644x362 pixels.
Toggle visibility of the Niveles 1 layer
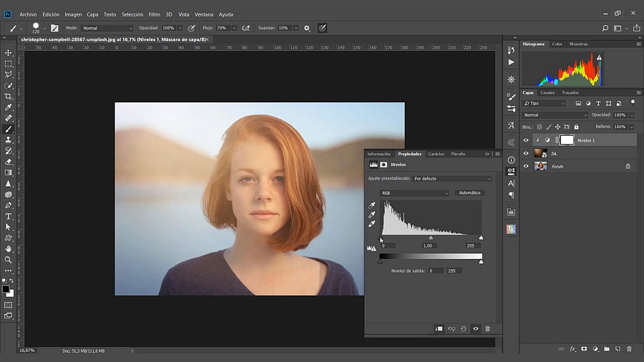tap(526, 140)
